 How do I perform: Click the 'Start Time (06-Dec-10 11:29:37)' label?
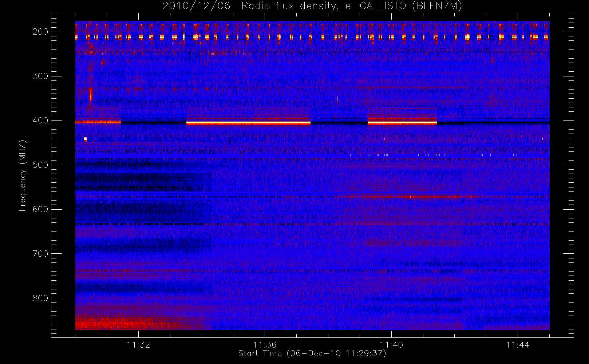(x=312, y=353)
